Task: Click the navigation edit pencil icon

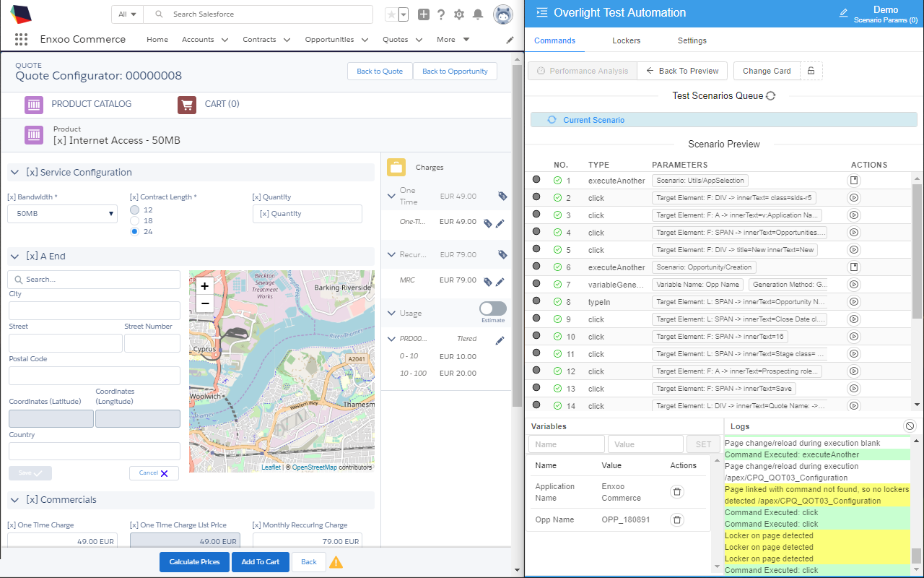Action: [510, 40]
